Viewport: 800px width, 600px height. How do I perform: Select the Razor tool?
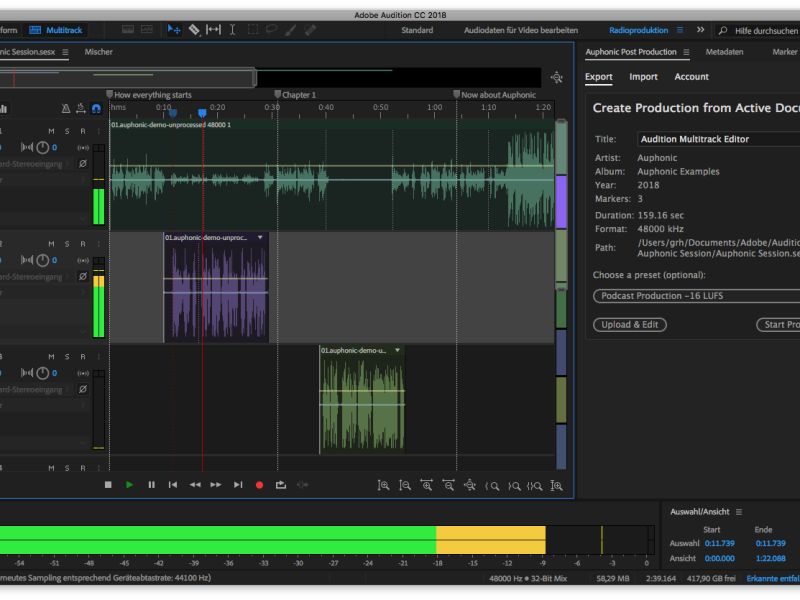click(194, 30)
